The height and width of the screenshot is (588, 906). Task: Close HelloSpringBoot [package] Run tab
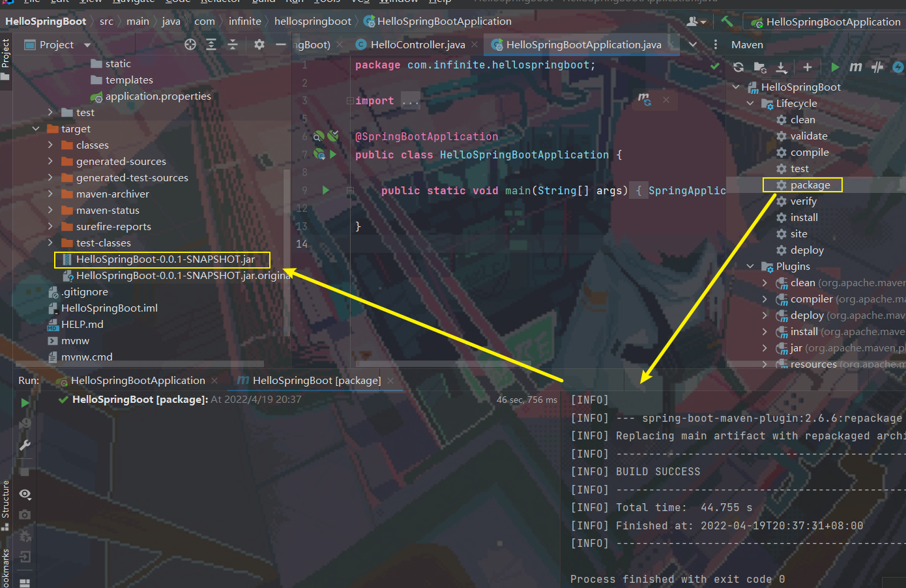click(390, 380)
